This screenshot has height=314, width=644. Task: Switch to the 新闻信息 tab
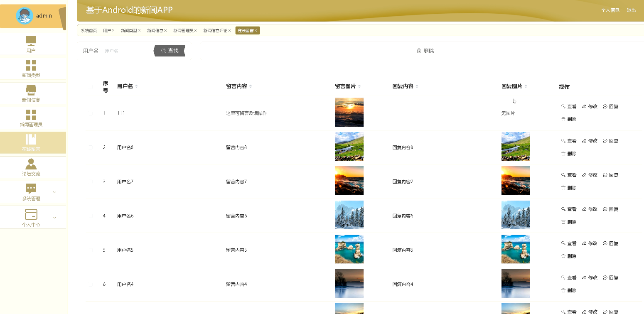tap(155, 31)
